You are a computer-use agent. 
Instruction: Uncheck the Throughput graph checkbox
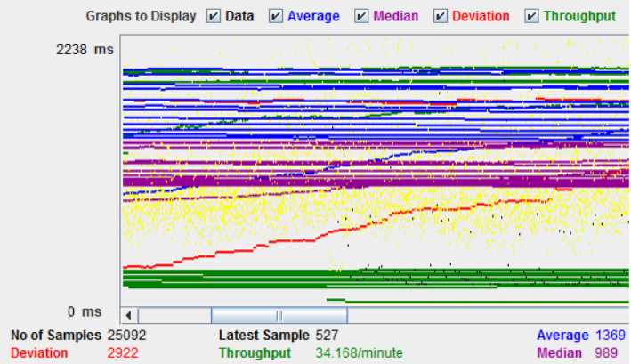[x=531, y=16]
